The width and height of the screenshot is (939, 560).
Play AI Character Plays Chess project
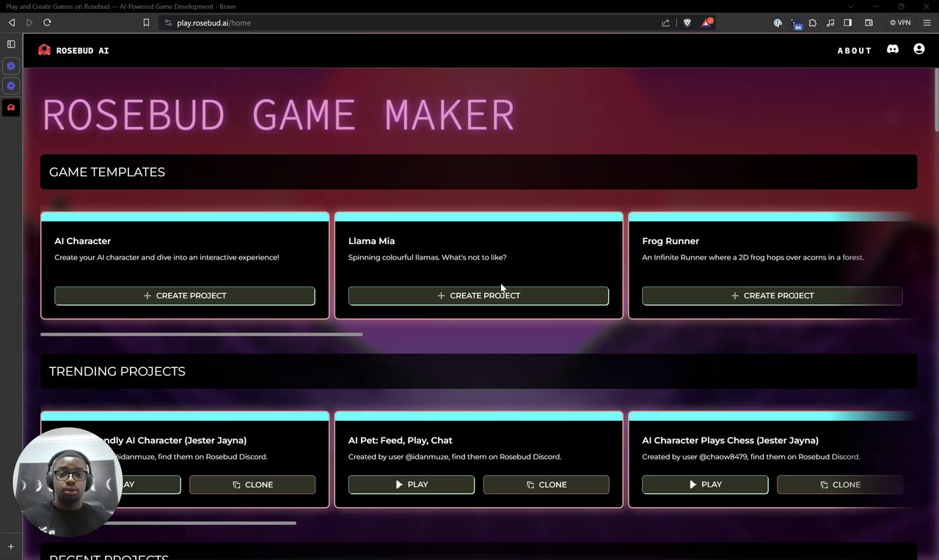[x=705, y=485]
